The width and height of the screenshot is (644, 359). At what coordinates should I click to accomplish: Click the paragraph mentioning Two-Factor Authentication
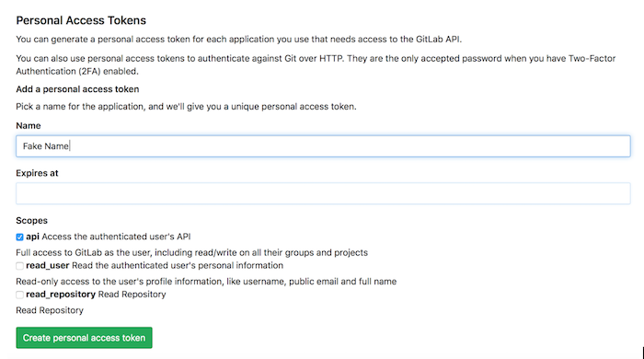pos(316,65)
